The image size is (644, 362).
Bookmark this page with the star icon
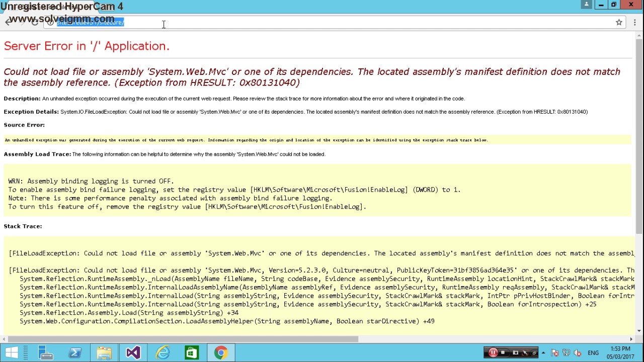619,22
